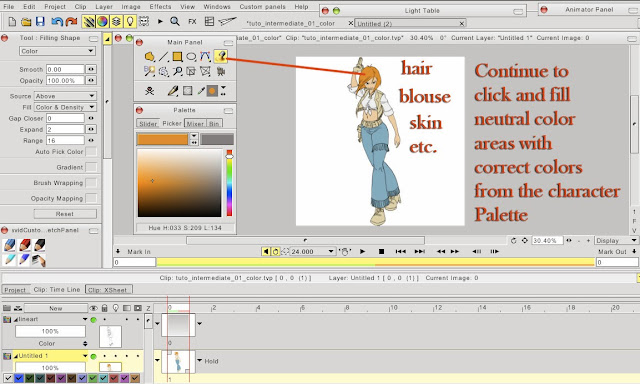Toggle the light bulb light table button
Screen dimensions: 640x384
pyautogui.click(x=130, y=21)
